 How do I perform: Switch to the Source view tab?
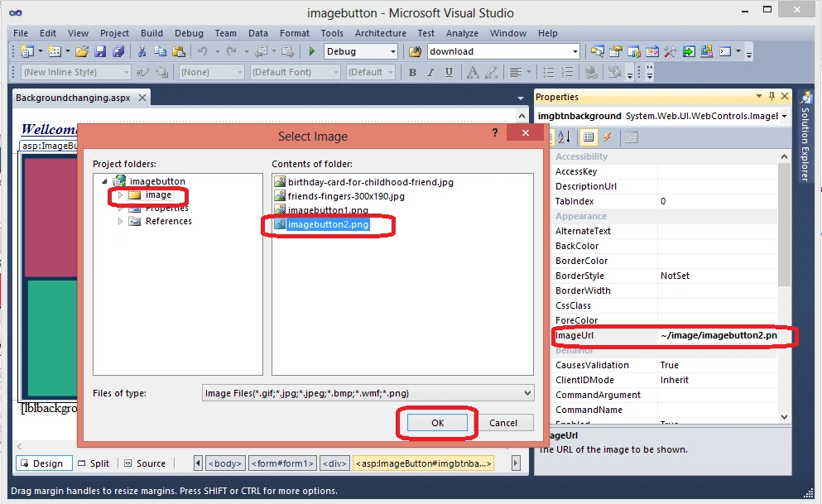pos(145,463)
